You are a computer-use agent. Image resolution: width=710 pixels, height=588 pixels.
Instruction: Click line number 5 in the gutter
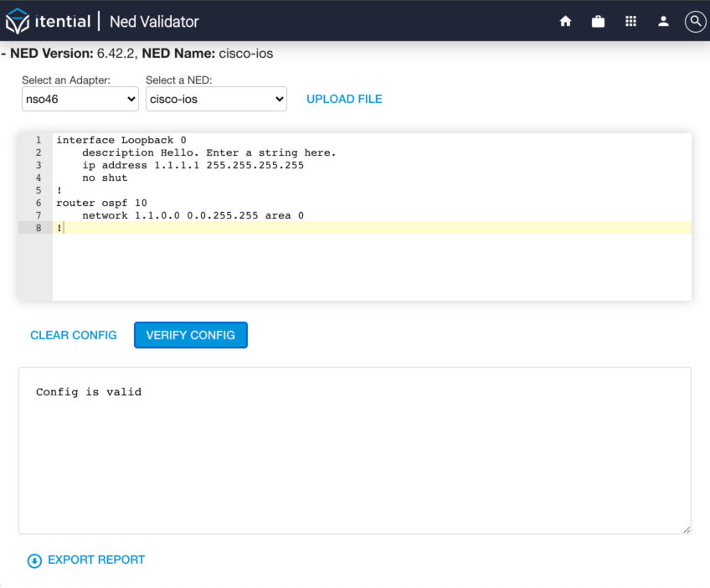click(39, 190)
